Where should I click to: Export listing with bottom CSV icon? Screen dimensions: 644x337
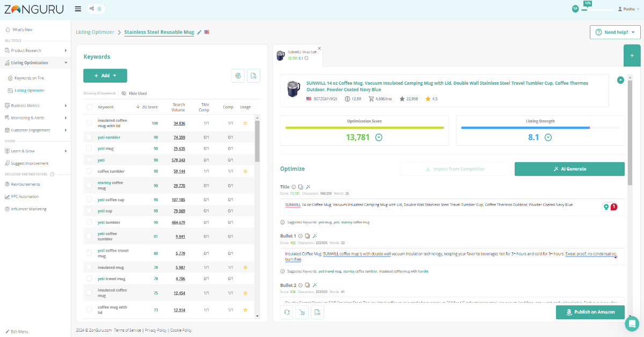coord(317,312)
